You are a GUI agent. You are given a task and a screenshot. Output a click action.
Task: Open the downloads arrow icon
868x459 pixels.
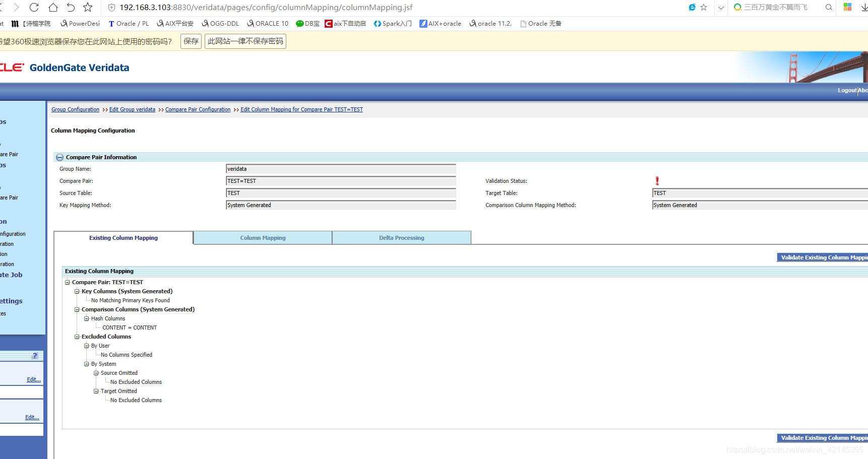click(864, 7)
